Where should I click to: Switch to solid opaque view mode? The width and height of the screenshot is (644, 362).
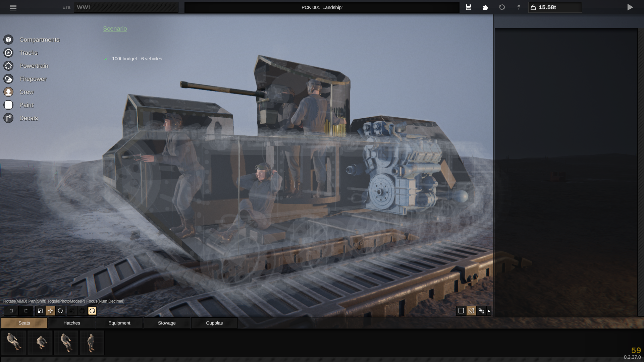click(x=461, y=311)
